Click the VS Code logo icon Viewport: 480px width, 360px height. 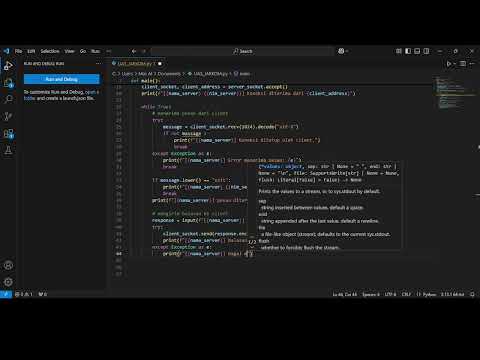(x=6, y=51)
